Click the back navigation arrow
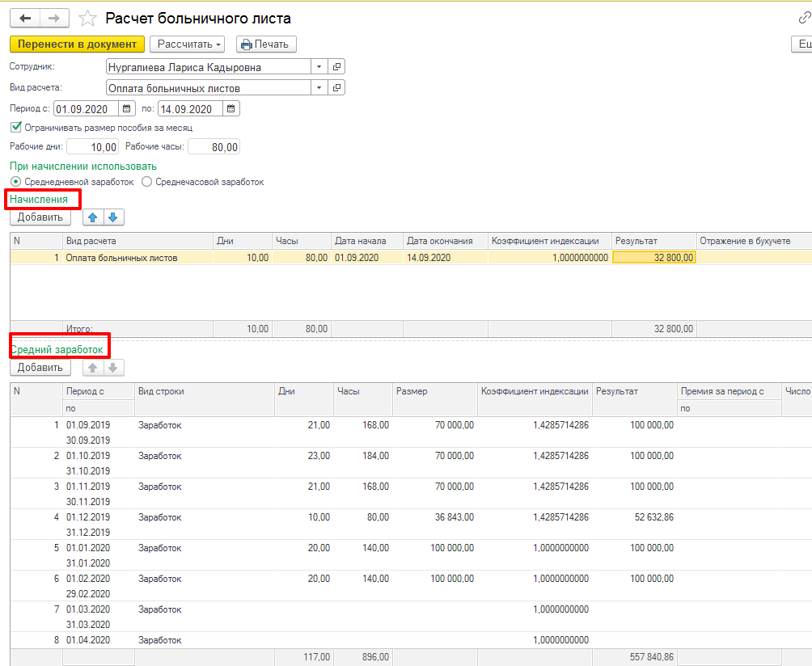Screen dimensions: 812x666 click(24, 18)
